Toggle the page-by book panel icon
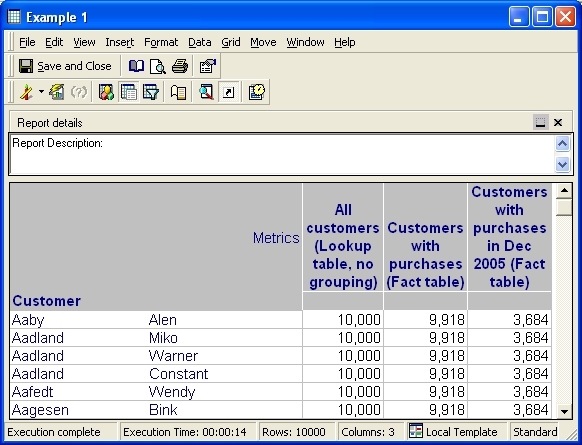 (x=179, y=92)
